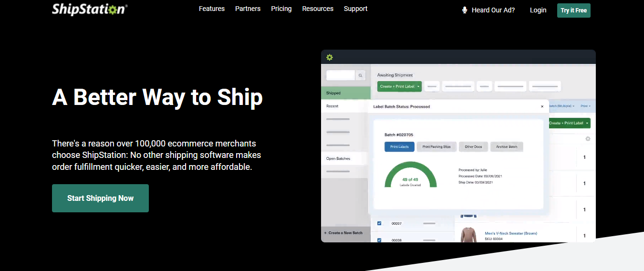Image resolution: width=644 pixels, height=271 pixels.
Task: Click the Batch #020705 text
Action: tap(399, 135)
